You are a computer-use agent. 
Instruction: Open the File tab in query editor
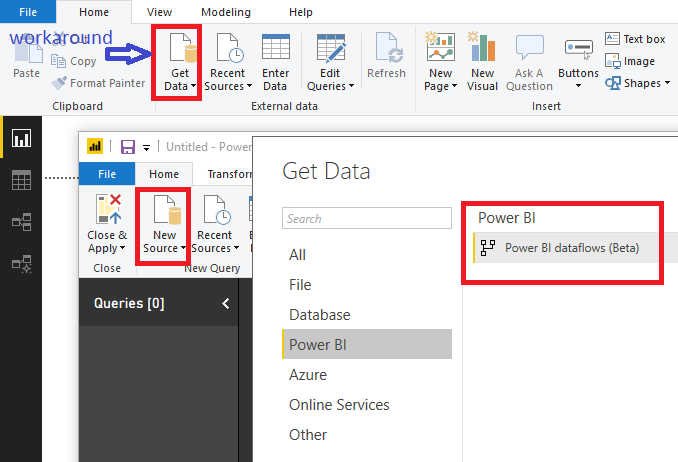tap(107, 174)
